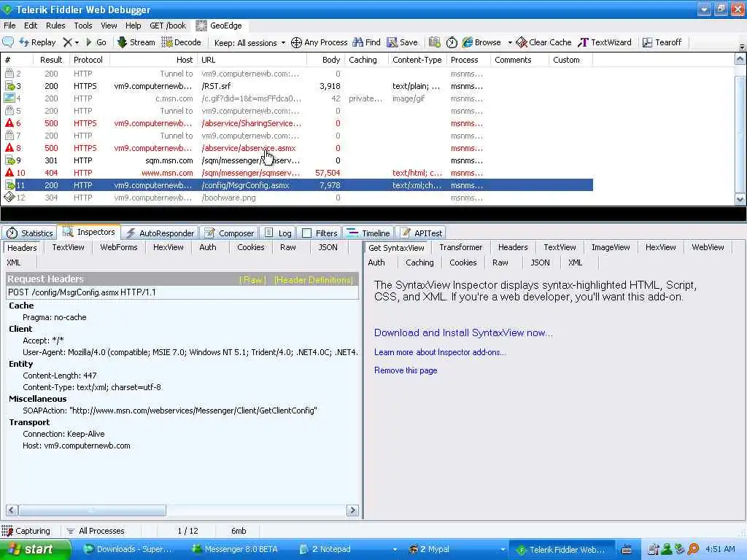Select the request TextView tab
Screen dimensions: 747x560
pyautogui.click(x=68, y=247)
